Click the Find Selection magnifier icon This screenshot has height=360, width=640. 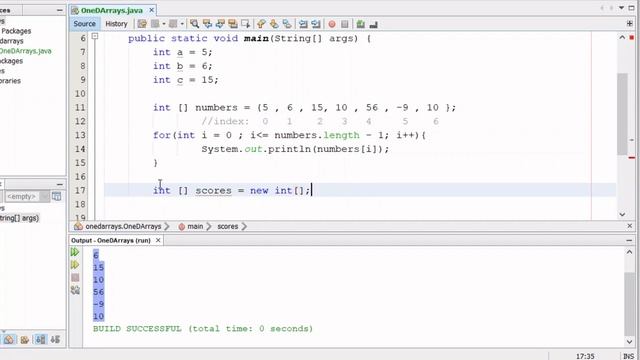pyautogui.click(x=195, y=24)
